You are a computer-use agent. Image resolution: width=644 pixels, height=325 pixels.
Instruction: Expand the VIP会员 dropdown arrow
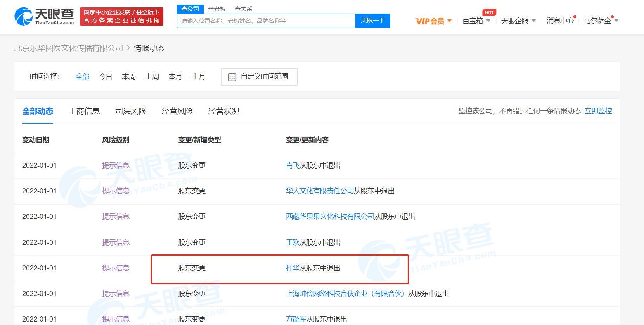click(449, 21)
